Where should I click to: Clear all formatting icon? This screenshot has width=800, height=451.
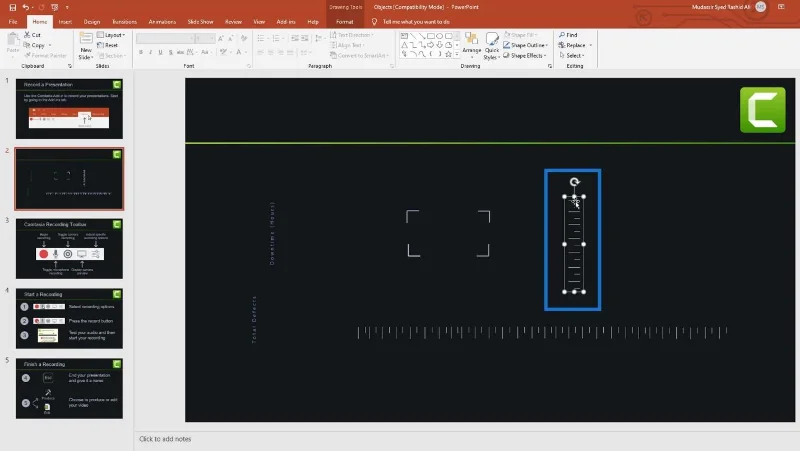[x=244, y=38]
